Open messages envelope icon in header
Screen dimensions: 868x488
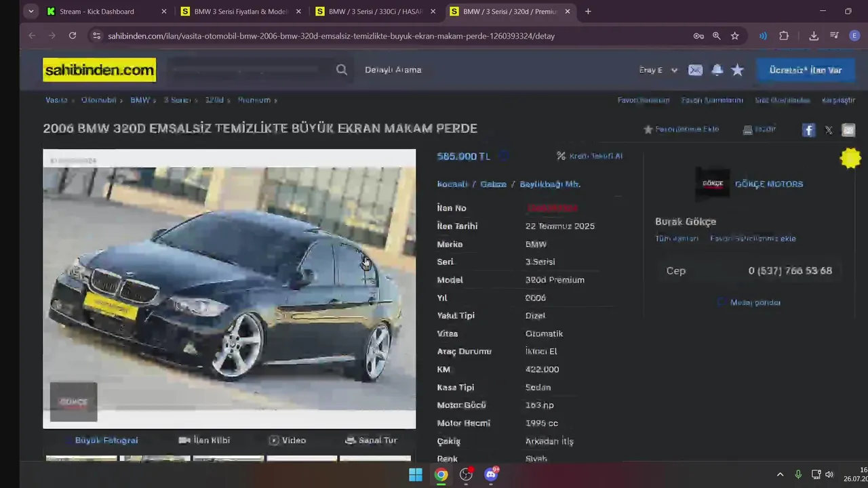695,70
